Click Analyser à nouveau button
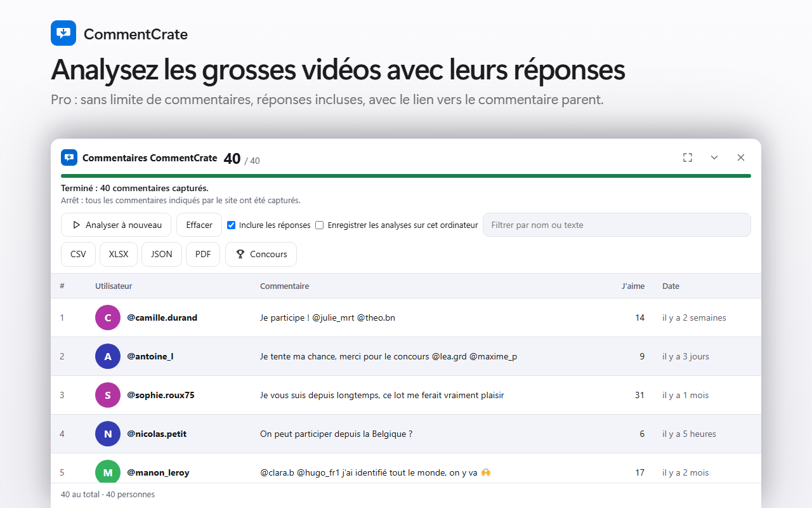The image size is (812, 508). (x=116, y=225)
